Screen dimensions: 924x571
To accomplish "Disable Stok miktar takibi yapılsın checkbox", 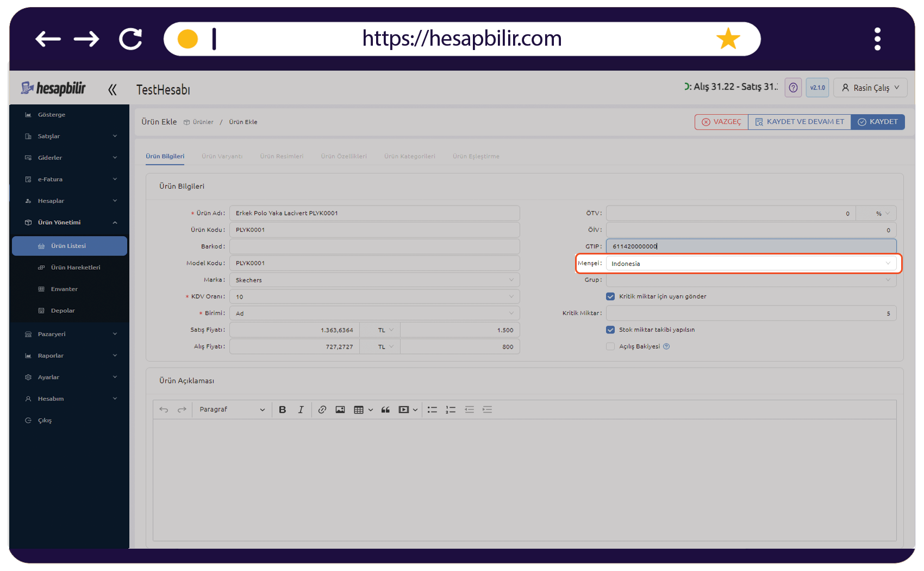I will point(610,330).
